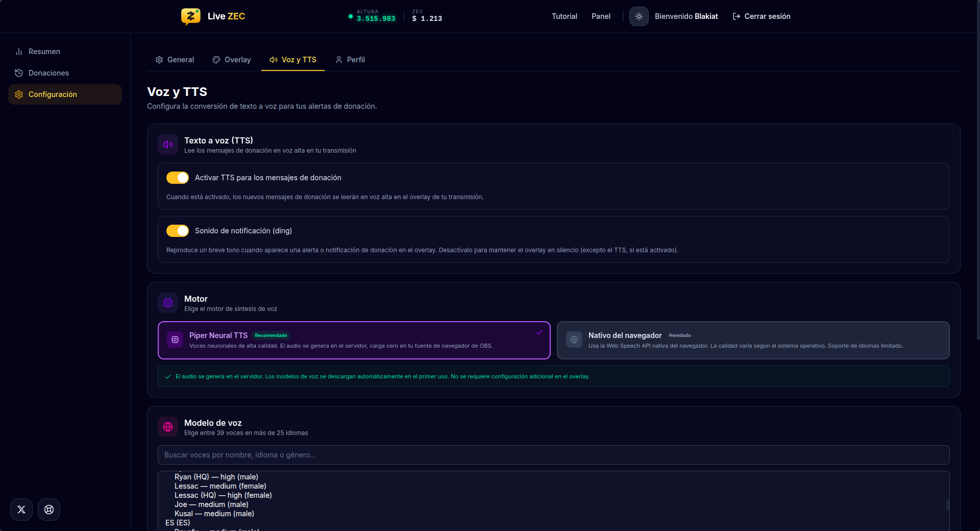Click the logout icon beside Cerrar sesión
The image size is (980, 531).
(x=737, y=16)
